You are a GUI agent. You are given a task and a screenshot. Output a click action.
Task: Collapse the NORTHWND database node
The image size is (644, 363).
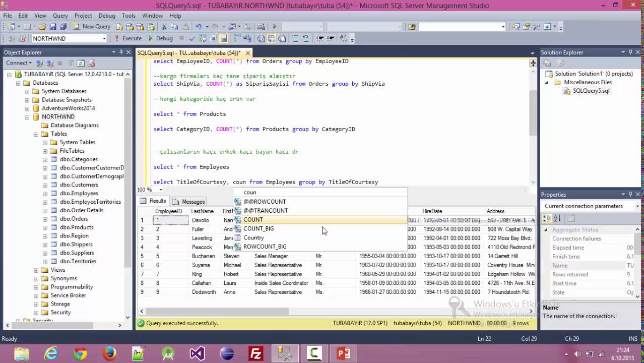[27, 117]
